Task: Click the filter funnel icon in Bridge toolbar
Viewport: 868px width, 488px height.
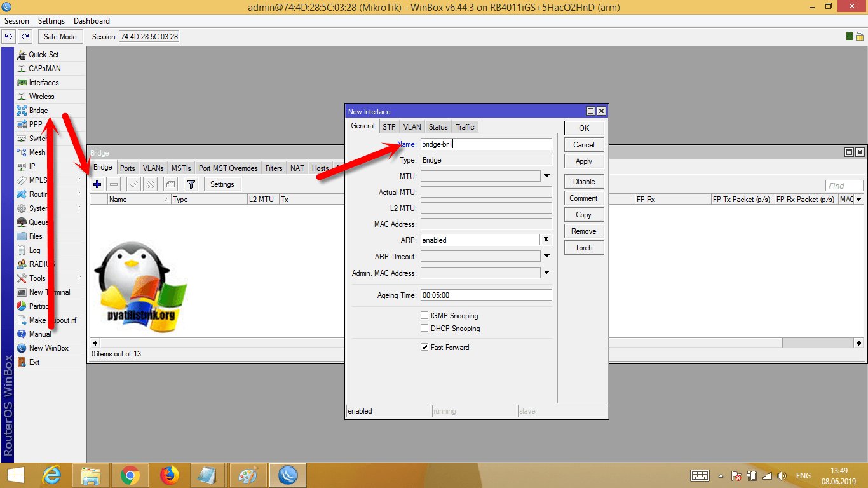Action: pyautogui.click(x=191, y=184)
